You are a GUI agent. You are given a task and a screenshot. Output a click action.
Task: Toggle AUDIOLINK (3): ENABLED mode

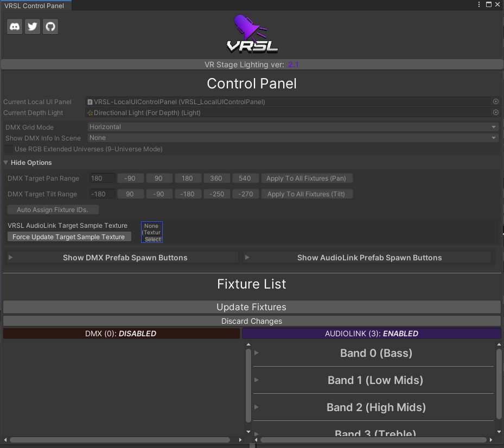pos(372,334)
